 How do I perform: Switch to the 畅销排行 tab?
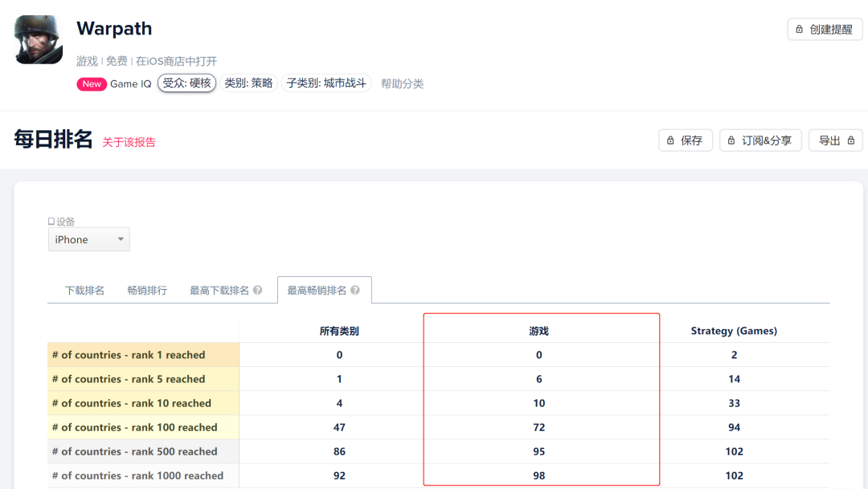click(146, 290)
